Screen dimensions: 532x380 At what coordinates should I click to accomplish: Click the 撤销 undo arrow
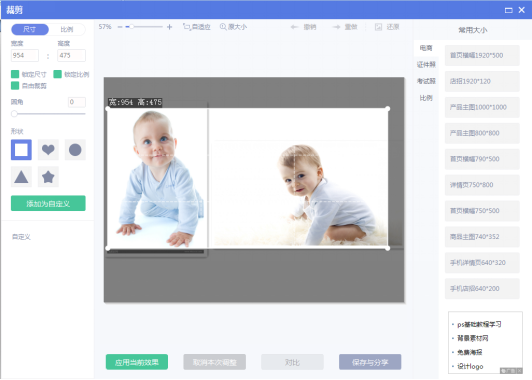point(294,27)
